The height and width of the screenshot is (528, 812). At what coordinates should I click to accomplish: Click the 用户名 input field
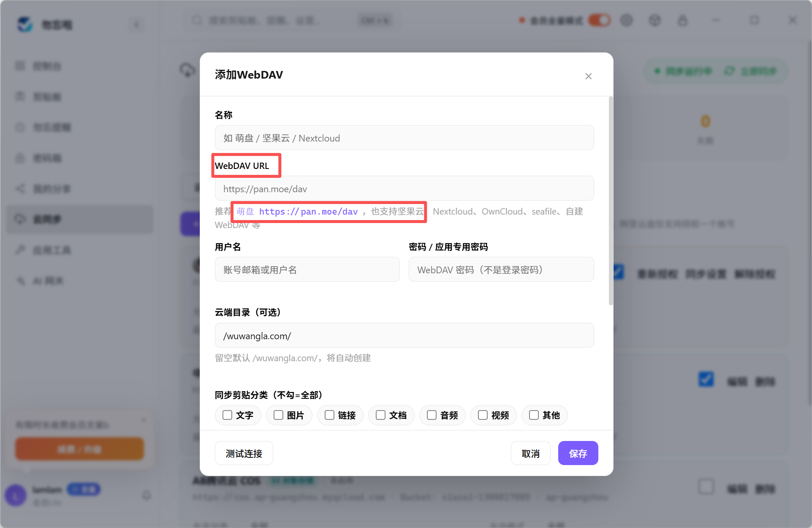(x=307, y=269)
